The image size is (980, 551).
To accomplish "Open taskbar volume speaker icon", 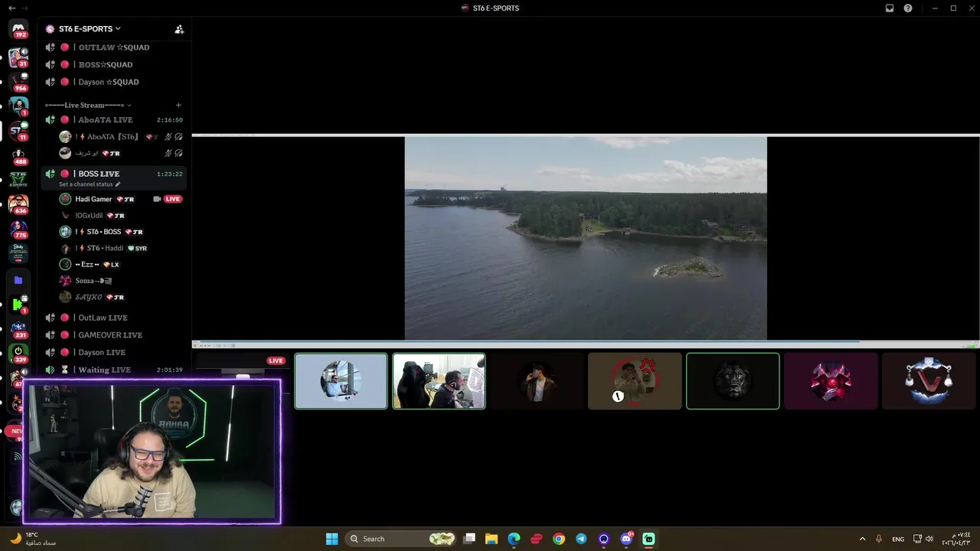I will coord(929,539).
